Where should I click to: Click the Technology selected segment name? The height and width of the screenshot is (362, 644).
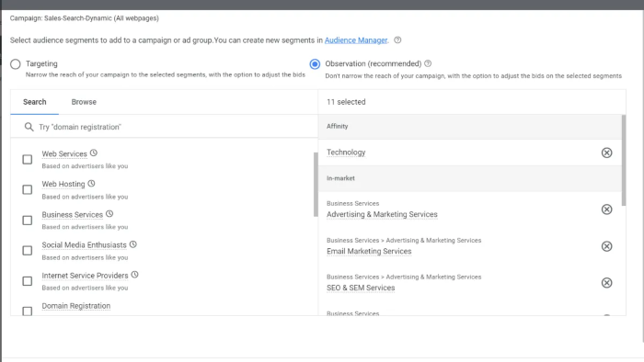pyautogui.click(x=346, y=153)
